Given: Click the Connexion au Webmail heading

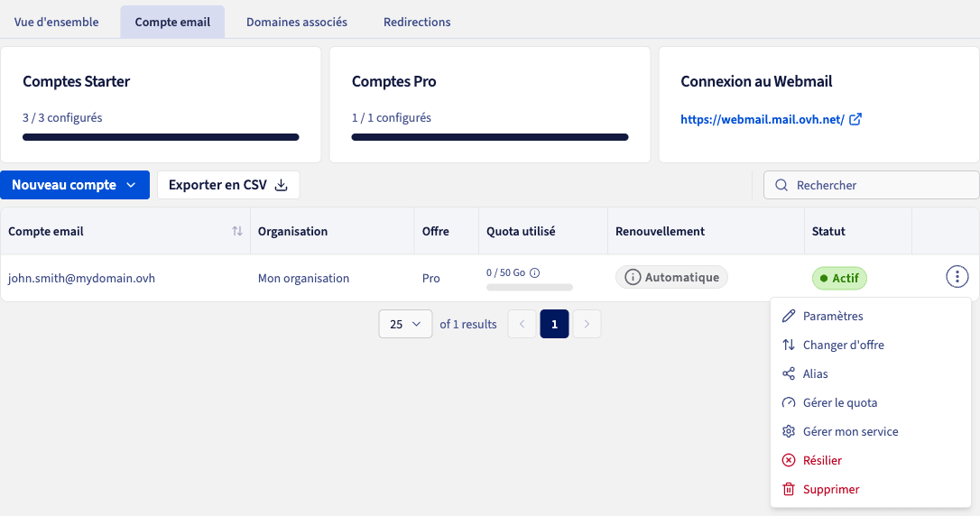Looking at the screenshot, I should point(756,81).
